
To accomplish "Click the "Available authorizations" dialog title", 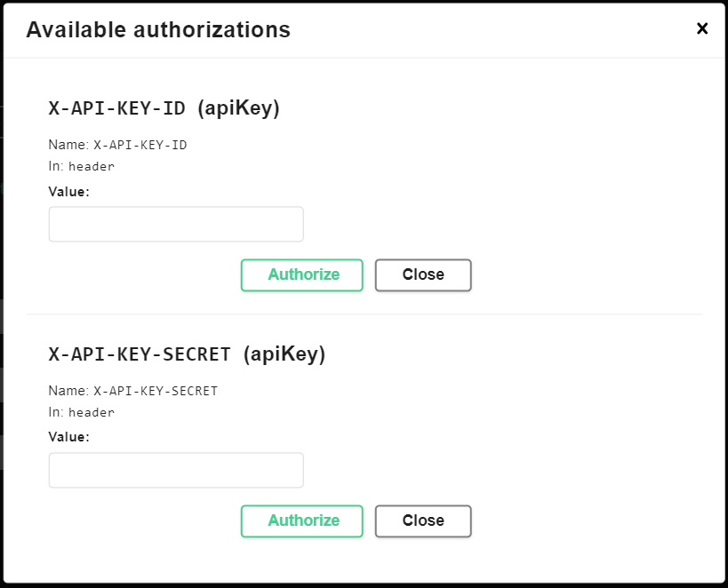I will [x=158, y=29].
